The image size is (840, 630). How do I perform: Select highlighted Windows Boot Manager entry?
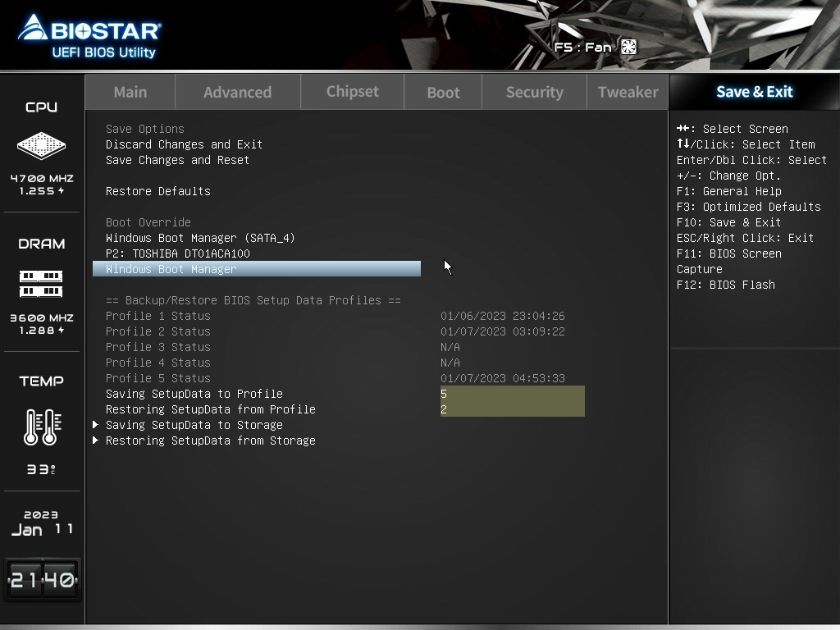coord(257,269)
